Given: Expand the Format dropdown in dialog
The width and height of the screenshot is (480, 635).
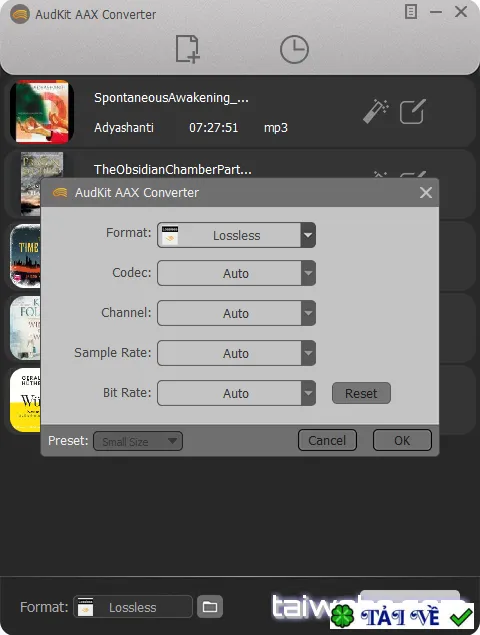Looking at the screenshot, I should 308,235.
